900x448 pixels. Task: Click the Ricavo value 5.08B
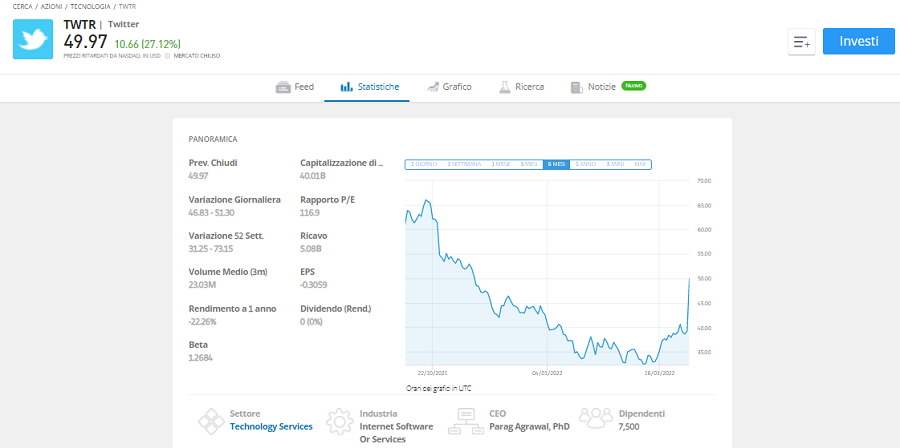(x=311, y=249)
